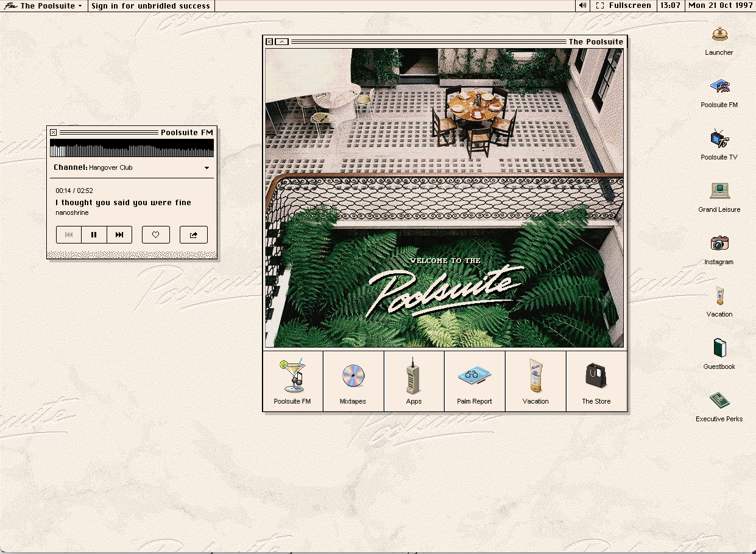Open Palm Report from the dock

click(475, 381)
